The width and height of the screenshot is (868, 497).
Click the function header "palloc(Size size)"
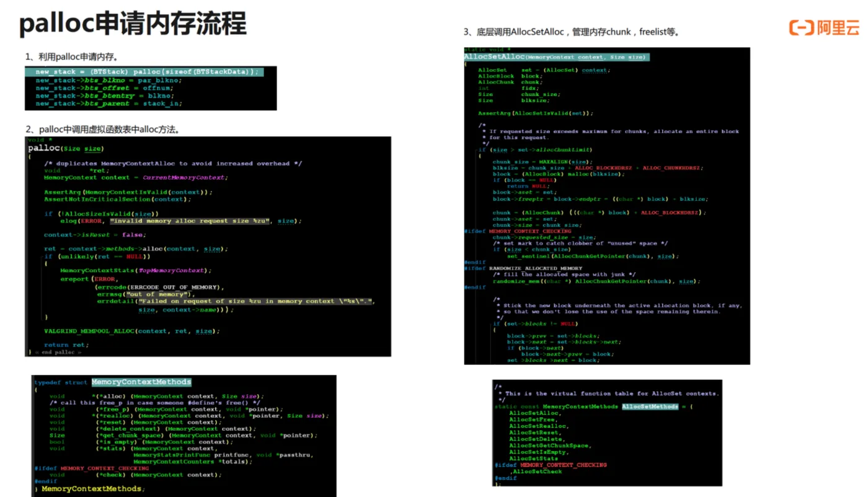(66, 148)
